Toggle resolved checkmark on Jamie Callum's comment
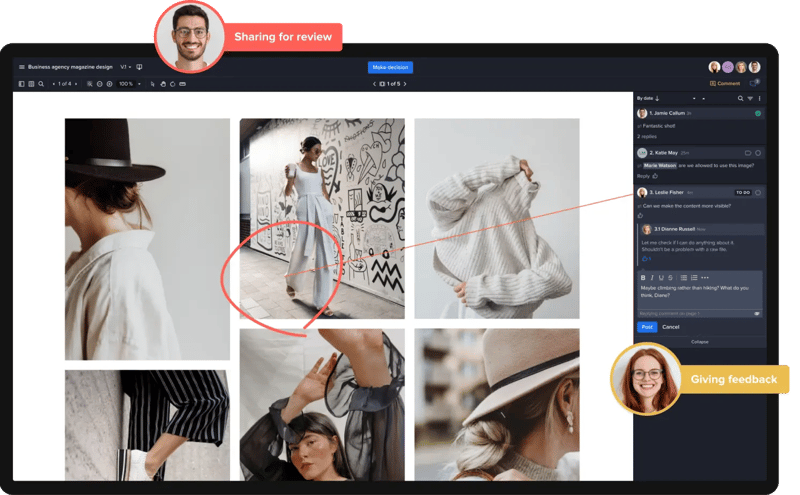Screen dimensions: 800x495 point(758,114)
